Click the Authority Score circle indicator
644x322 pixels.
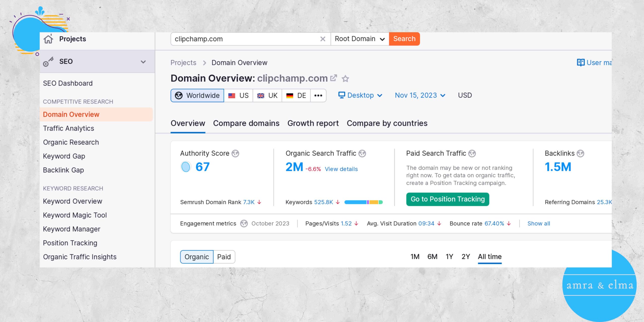(x=186, y=167)
